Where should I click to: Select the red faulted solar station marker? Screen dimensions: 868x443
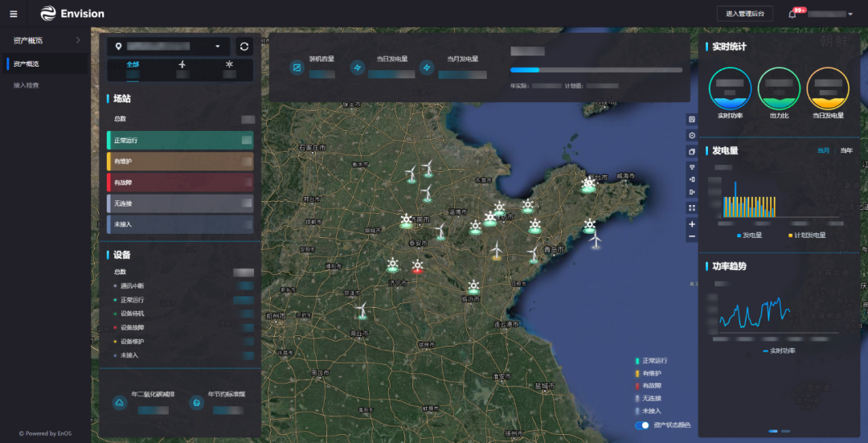pos(418,266)
